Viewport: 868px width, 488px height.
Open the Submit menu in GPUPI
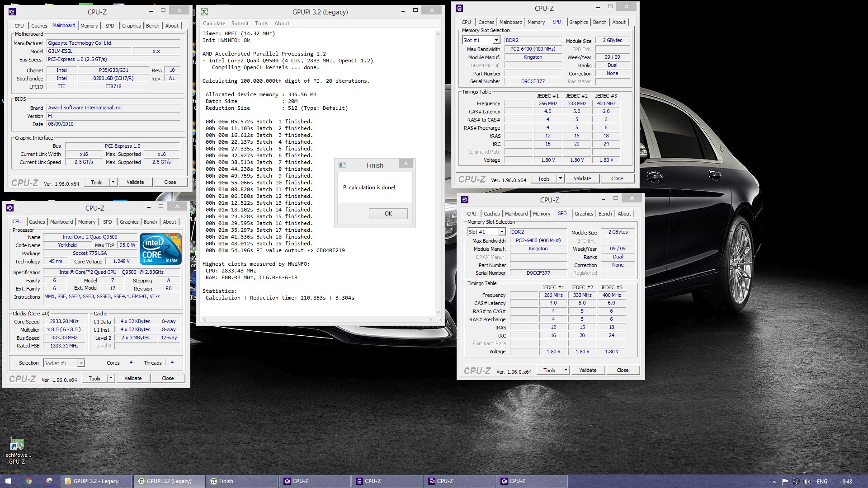pyautogui.click(x=240, y=23)
